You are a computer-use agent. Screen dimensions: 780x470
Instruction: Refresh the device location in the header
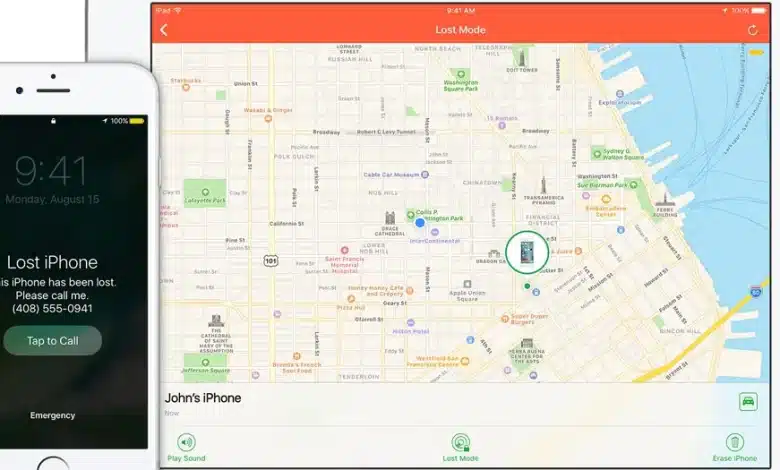tap(753, 30)
